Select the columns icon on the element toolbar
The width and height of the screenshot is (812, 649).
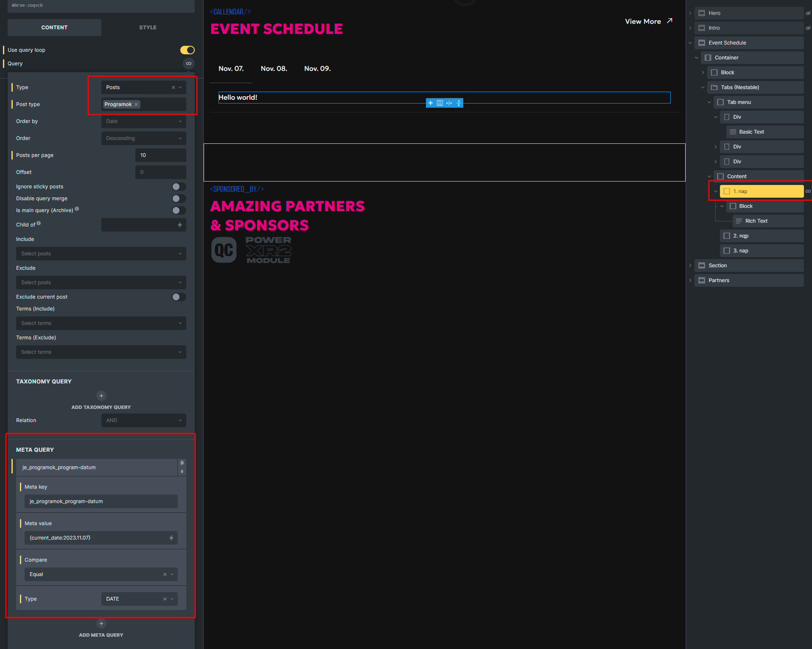[440, 103]
